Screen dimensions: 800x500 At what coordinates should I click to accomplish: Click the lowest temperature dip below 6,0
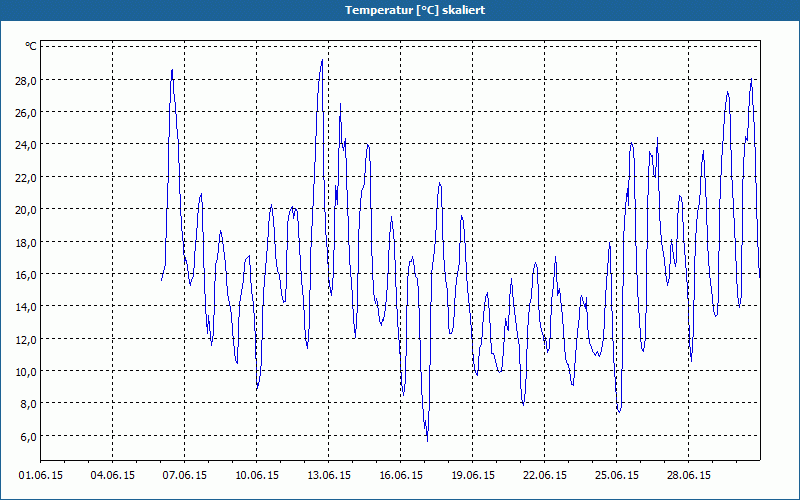[427, 440]
